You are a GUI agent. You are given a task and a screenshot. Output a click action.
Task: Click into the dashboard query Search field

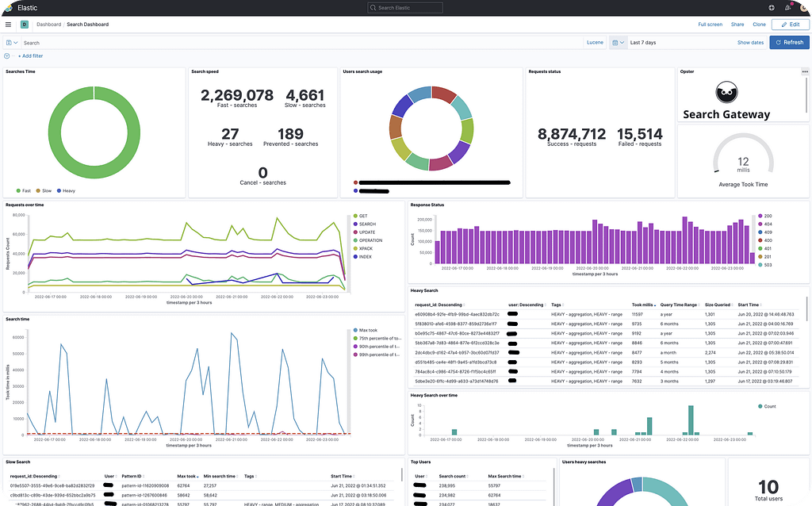(x=302, y=43)
